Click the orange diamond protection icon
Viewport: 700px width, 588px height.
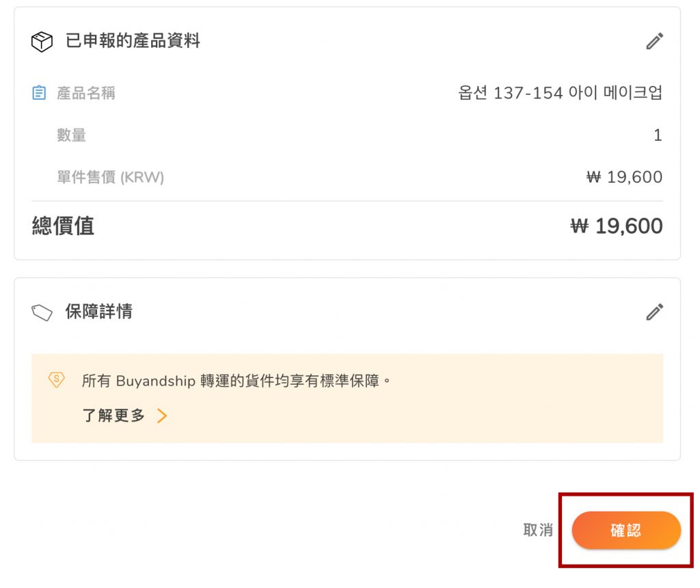[x=56, y=379]
